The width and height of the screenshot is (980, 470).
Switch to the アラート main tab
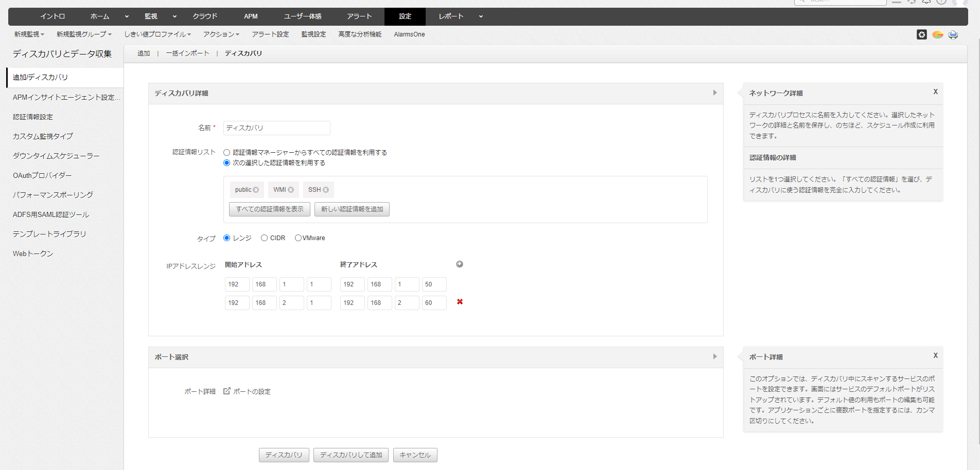click(359, 16)
